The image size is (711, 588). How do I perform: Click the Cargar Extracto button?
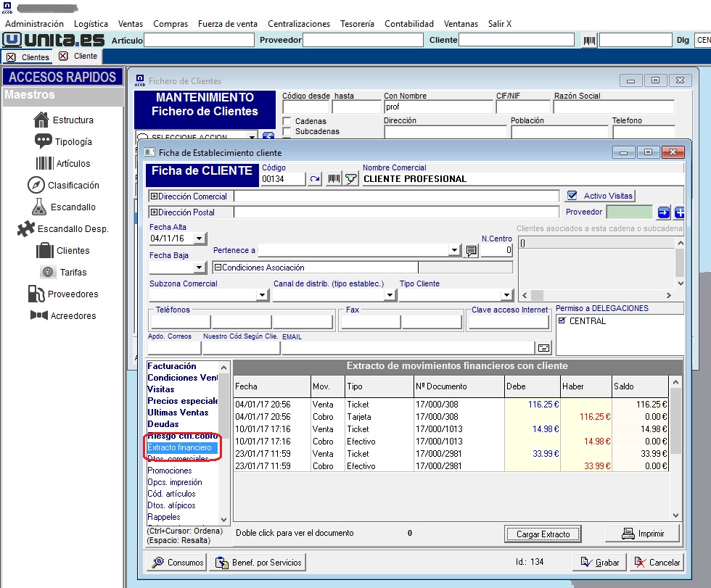543,534
